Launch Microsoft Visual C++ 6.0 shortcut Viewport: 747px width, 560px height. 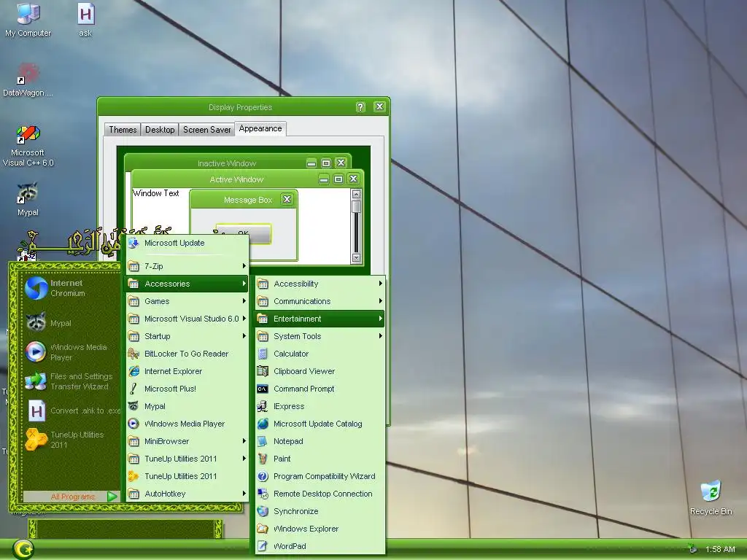(28, 145)
